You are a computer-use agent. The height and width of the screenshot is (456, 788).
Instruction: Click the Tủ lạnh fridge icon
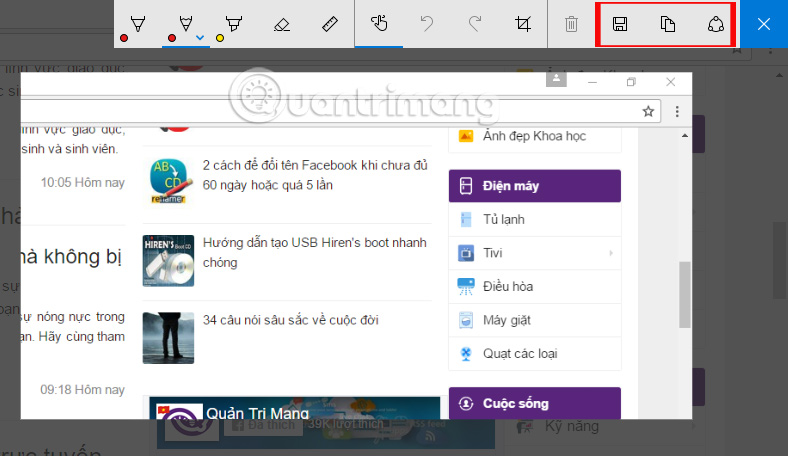(466, 220)
